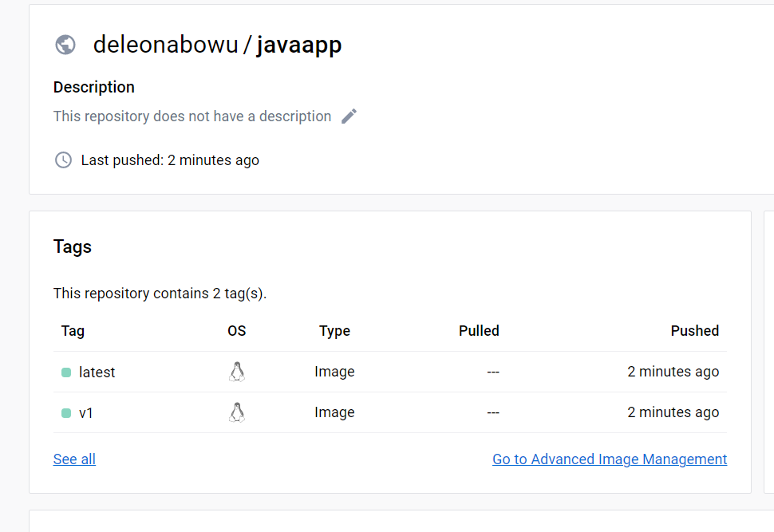Click the repository description placeholder text
The width and height of the screenshot is (774, 532).
192,116
